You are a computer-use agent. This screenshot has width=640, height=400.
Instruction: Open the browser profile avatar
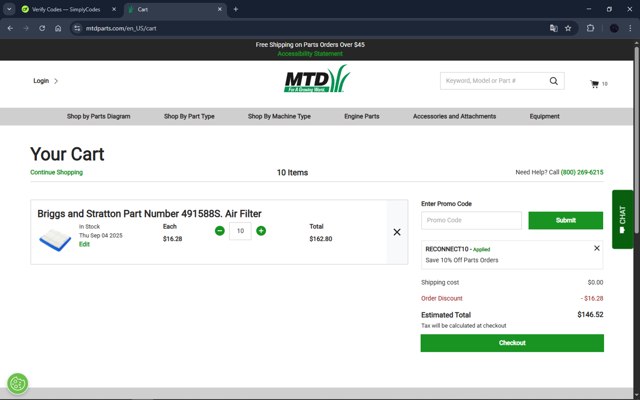coord(614,28)
